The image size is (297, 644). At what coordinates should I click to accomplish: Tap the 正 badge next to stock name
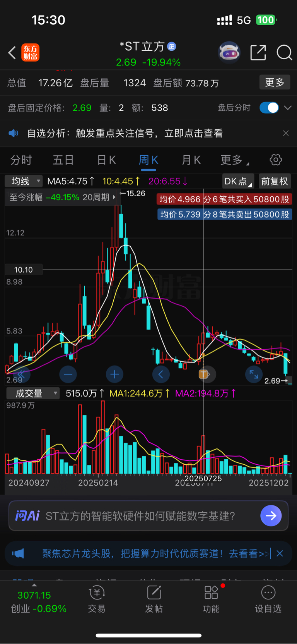(172, 46)
